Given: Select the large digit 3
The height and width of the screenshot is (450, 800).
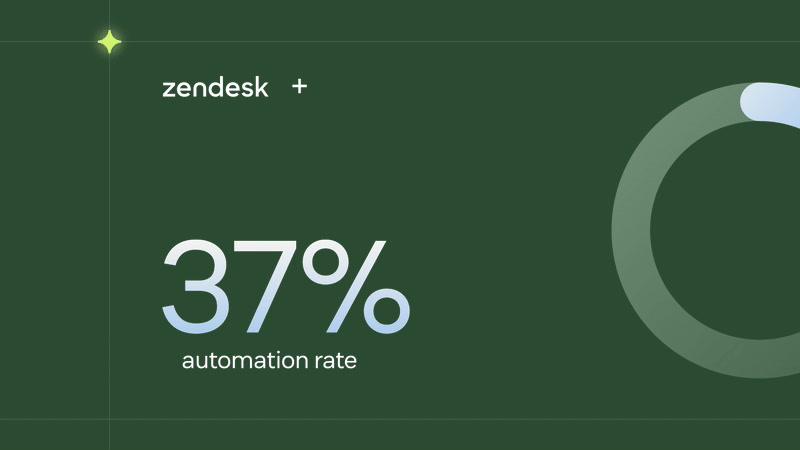Looking at the screenshot, I should point(199,287).
